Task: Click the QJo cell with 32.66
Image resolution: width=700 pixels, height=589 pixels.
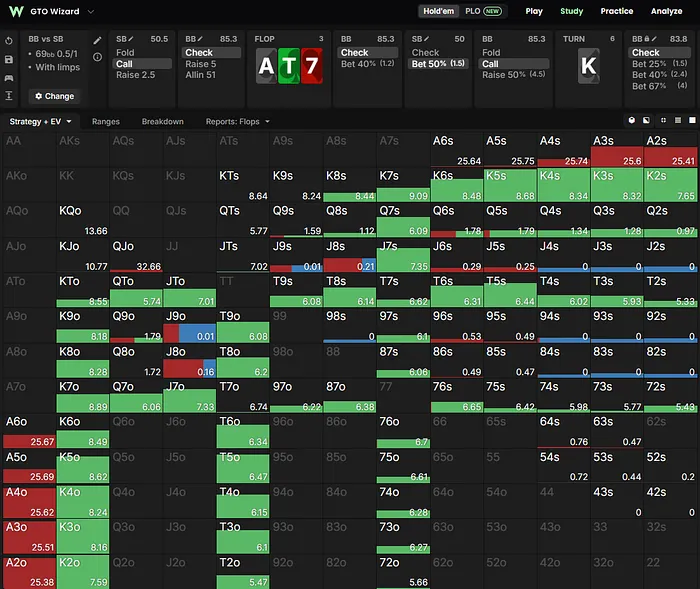Action: 136,255
